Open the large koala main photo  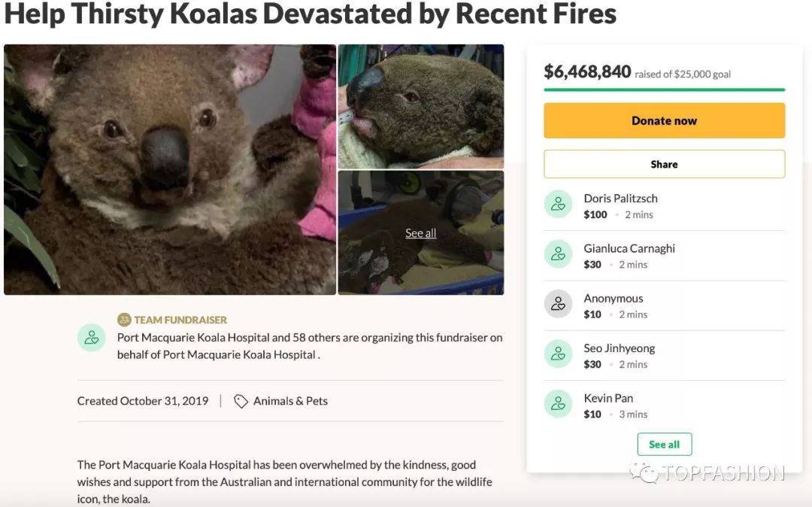click(170, 169)
